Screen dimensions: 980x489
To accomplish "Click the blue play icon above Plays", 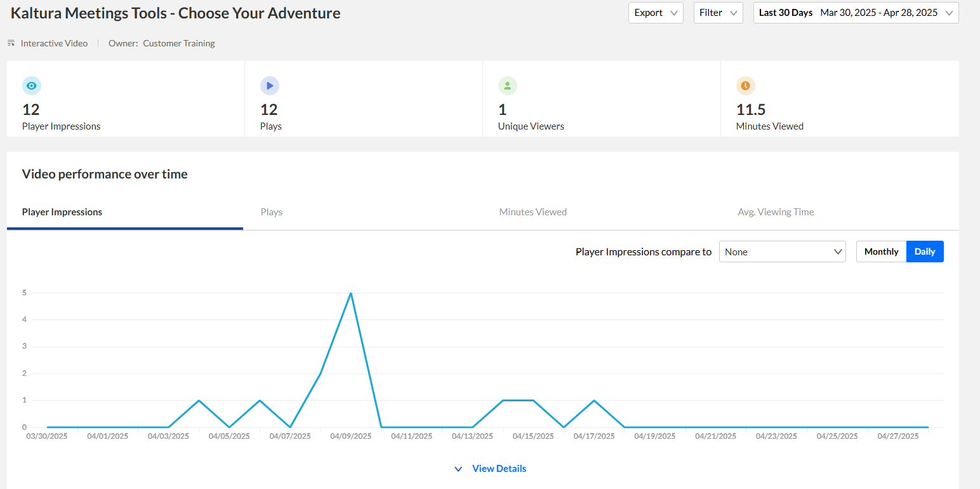I will [x=270, y=86].
